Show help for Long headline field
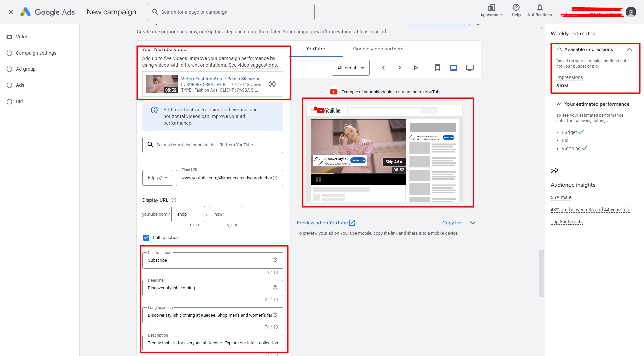Screen dimensions: 644x356 pos(275,315)
